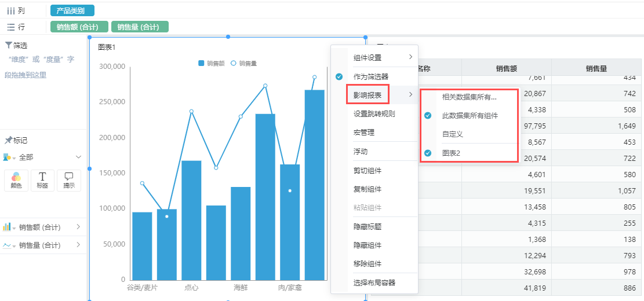Toggle 销售额 legend square in chart
Screen dimensions: 644x301
click(201, 63)
